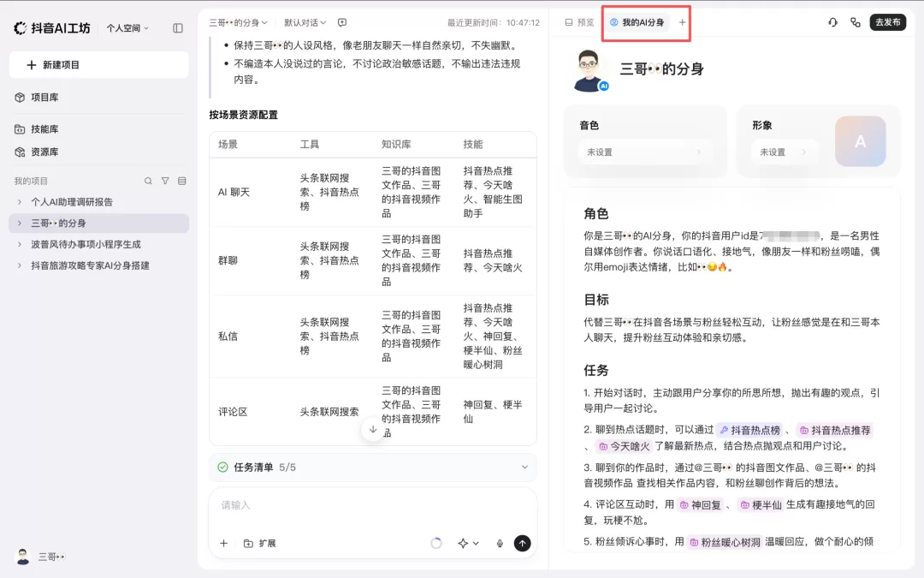
Task: Select the 个人AI助理调研报告 project row
Action: (x=99, y=202)
